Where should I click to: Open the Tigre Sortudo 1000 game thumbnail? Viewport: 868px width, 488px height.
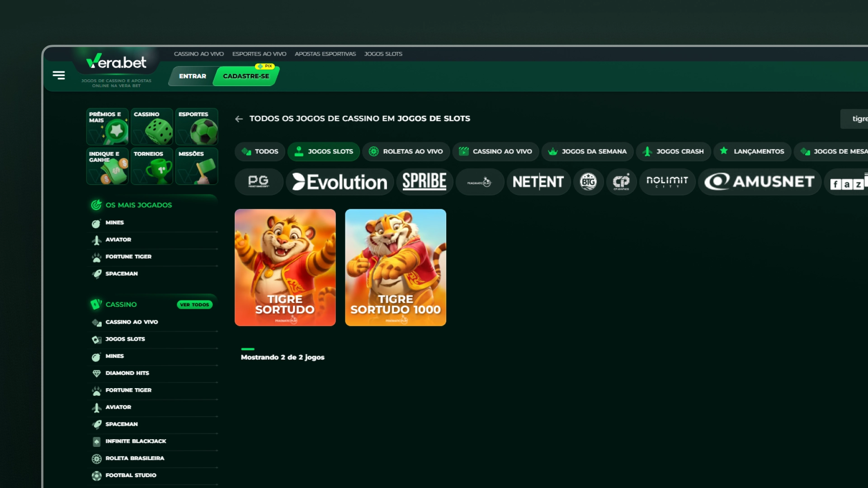click(x=396, y=267)
